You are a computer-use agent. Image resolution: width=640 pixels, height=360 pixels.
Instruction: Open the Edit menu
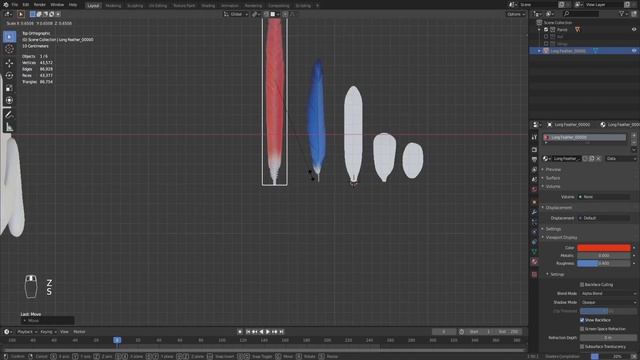(26, 4)
